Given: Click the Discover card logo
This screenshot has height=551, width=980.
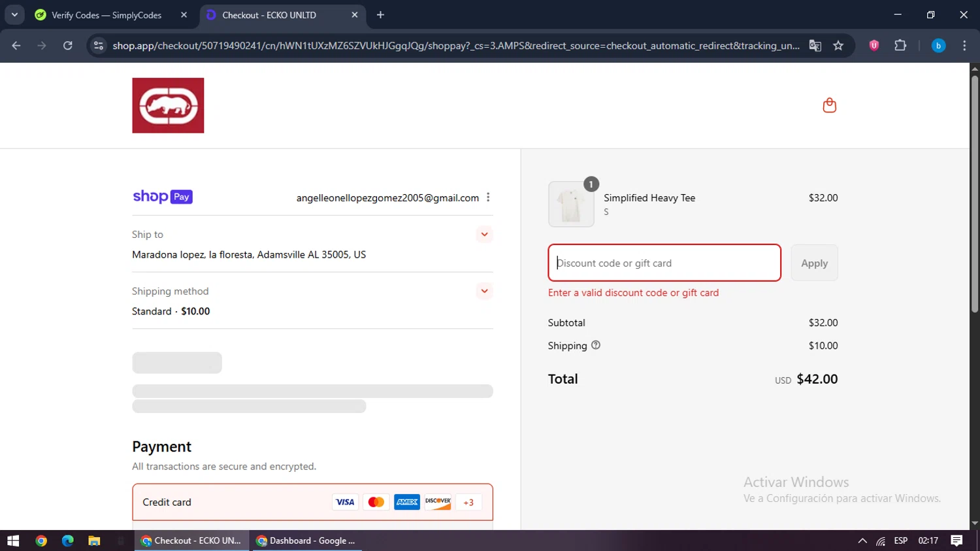Looking at the screenshot, I should (438, 502).
